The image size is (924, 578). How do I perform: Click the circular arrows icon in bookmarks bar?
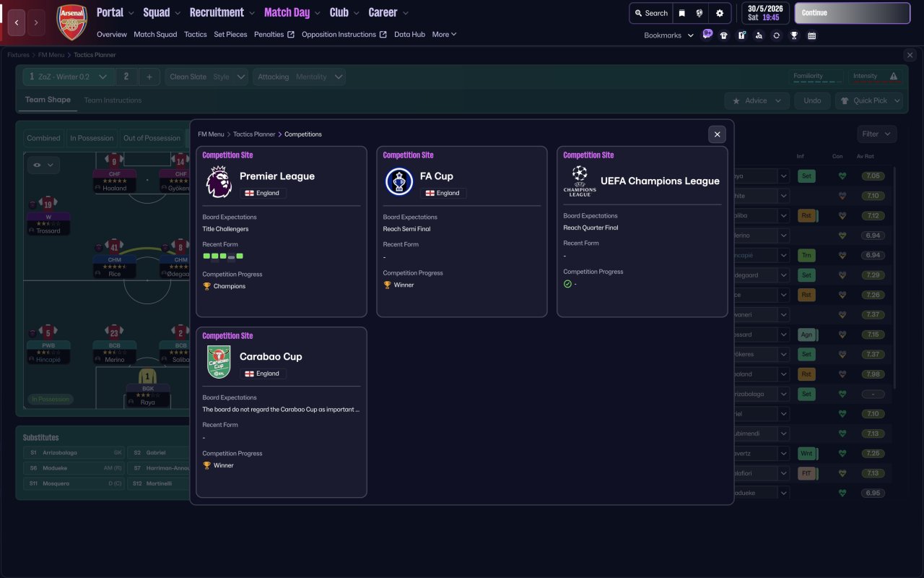[x=776, y=35]
